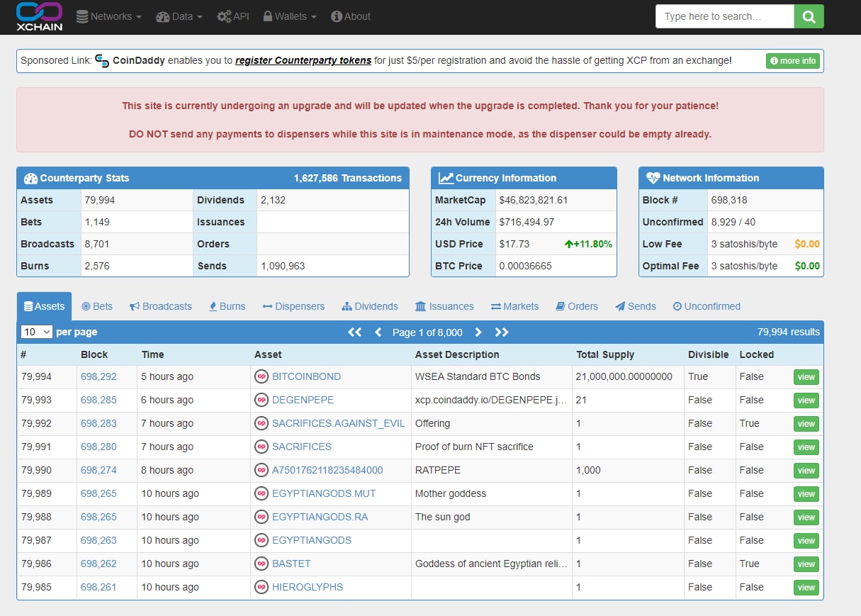Open the per page count dropdown

click(x=37, y=332)
